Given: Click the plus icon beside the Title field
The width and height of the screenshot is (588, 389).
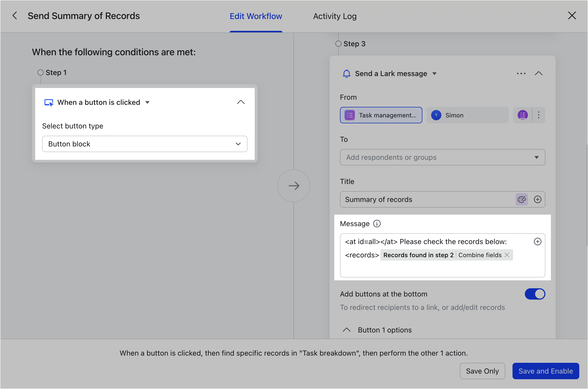Looking at the screenshot, I should pyautogui.click(x=538, y=199).
